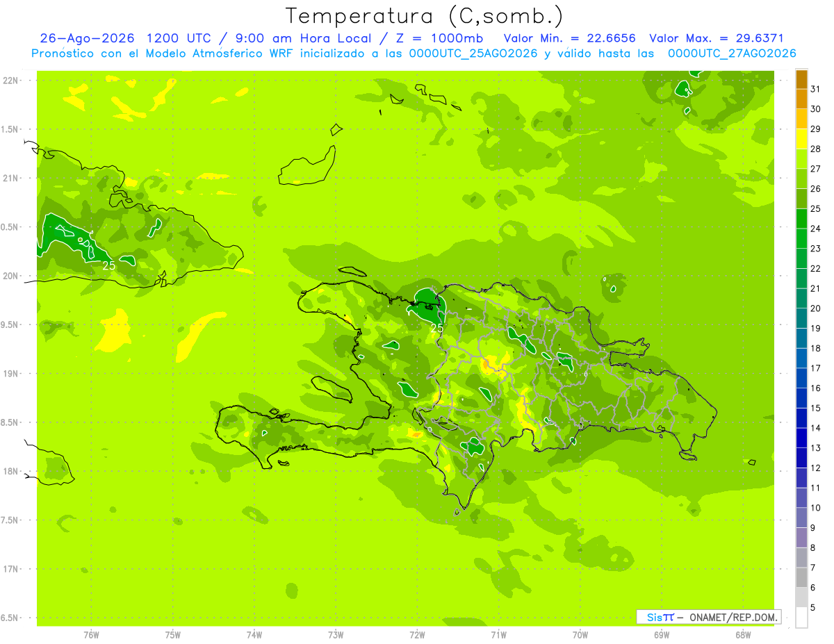Image resolution: width=834 pixels, height=644 pixels.
Task: Click the '0.5N' latitude label
Action: (x=10, y=227)
